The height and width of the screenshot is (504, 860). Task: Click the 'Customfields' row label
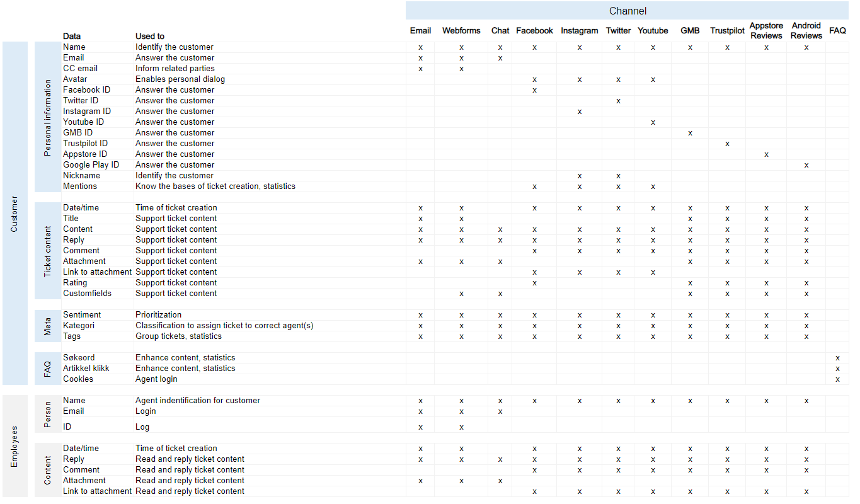tap(87, 294)
